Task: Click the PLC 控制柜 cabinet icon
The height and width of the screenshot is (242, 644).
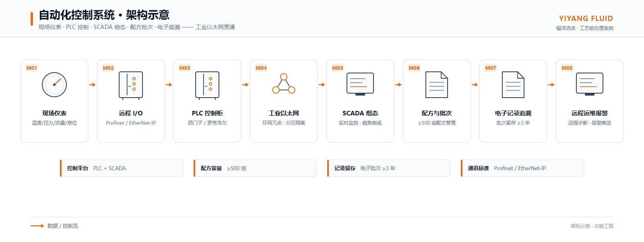Action: [207, 85]
